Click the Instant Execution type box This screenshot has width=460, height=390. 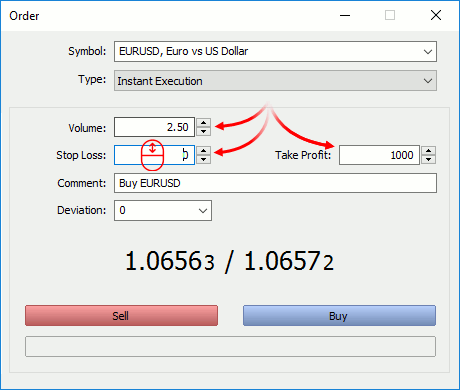[x=275, y=81]
